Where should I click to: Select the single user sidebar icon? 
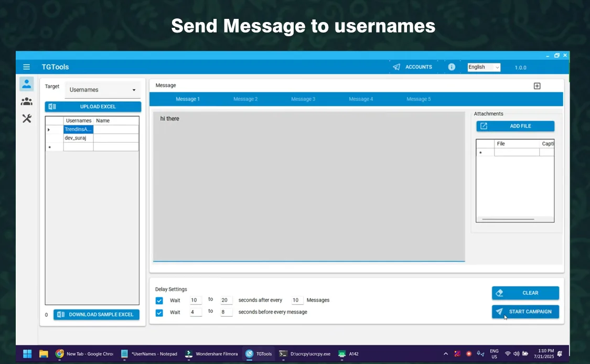[26, 84]
